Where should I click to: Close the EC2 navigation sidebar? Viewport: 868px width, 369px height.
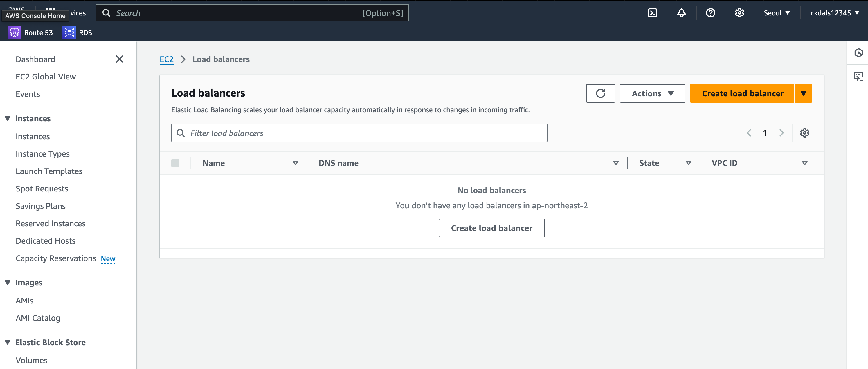pos(119,59)
